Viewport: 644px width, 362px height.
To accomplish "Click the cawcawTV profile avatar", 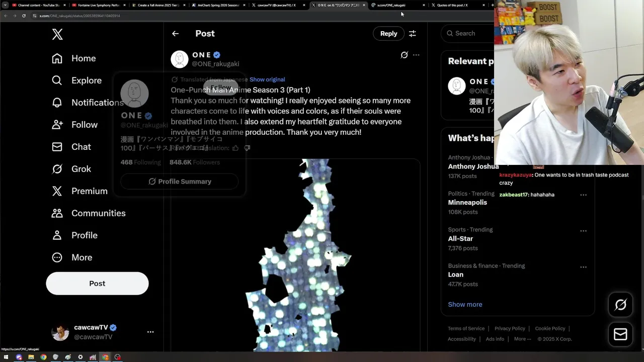I will point(60,332).
